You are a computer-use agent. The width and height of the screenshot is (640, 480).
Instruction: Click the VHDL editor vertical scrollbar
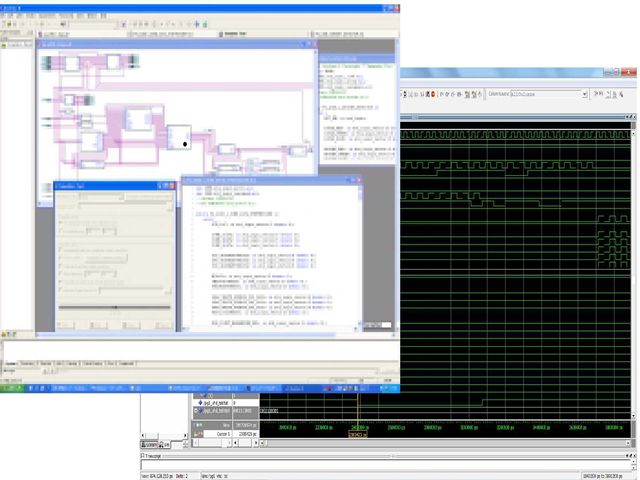coord(360,256)
